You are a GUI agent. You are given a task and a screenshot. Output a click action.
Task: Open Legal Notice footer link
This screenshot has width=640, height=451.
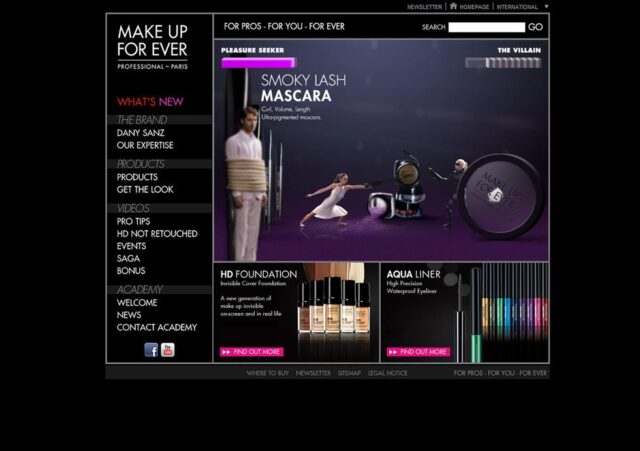point(387,373)
